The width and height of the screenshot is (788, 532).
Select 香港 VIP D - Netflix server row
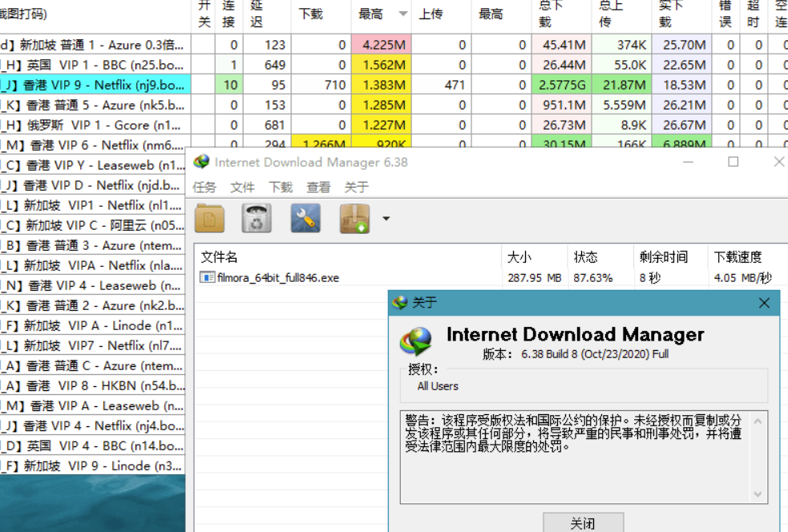[92, 185]
